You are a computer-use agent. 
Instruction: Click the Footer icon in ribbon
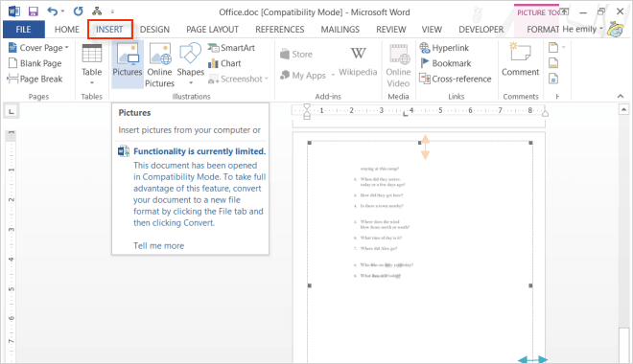click(x=554, y=63)
